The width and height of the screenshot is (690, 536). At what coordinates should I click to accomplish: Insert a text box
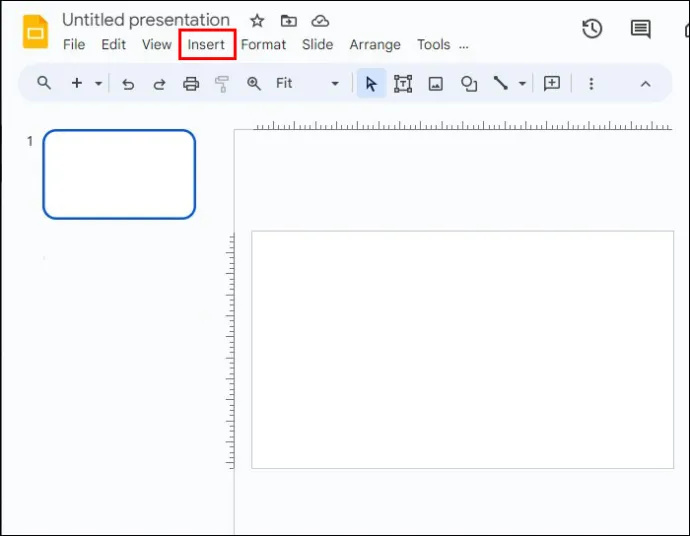[403, 84]
